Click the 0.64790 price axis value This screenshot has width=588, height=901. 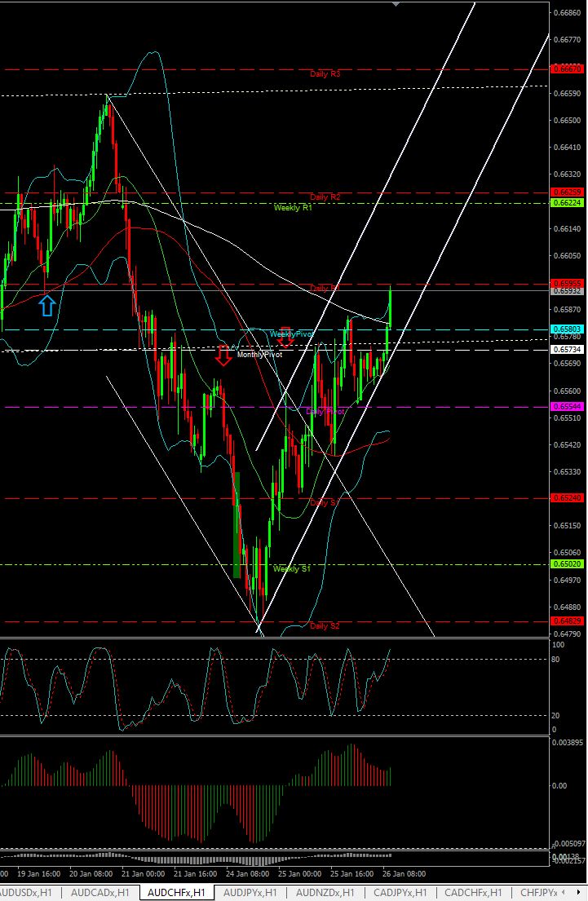click(567, 634)
